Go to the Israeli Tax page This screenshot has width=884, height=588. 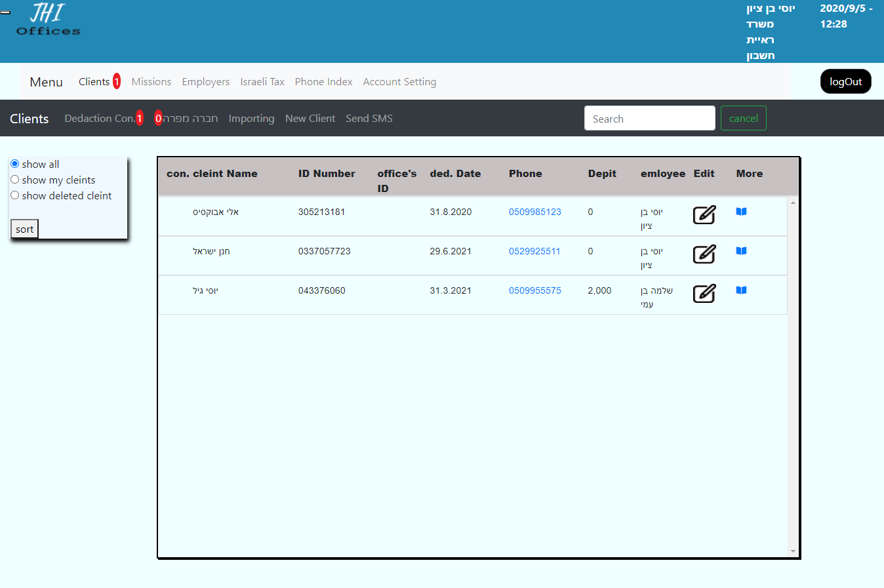[262, 82]
